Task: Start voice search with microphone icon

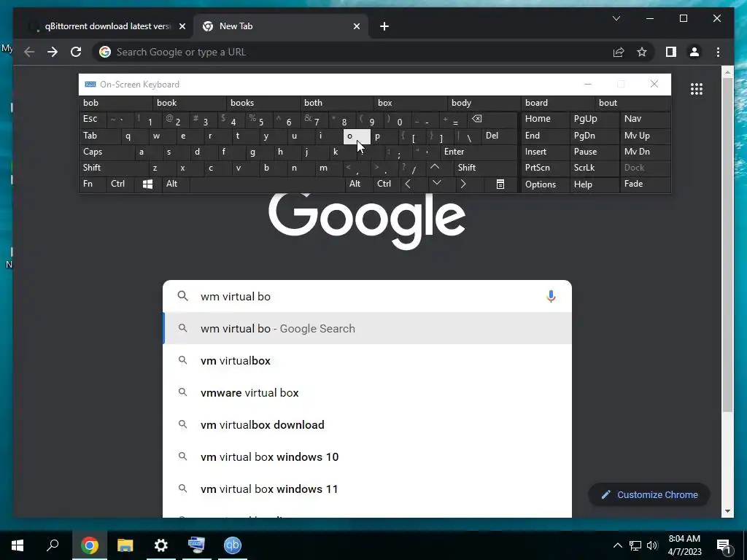Action: tap(551, 296)
